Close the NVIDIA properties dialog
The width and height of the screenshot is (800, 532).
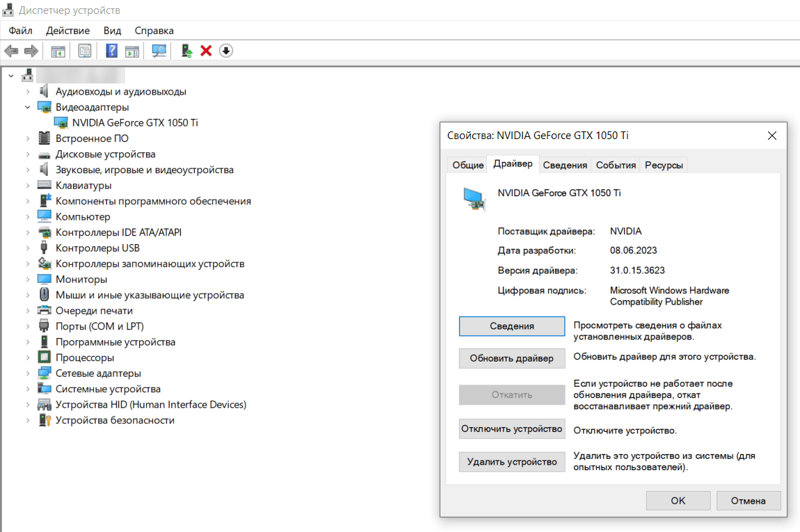pyautogui.click(x=772, y=136)
